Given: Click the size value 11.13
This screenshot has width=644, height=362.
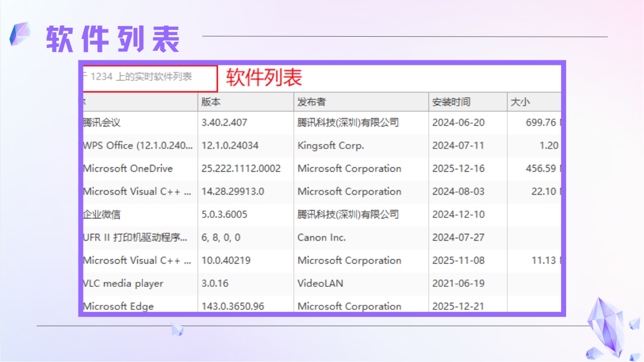Looking at the screenshot, I should pyautogui.click(x=544, y=260).
